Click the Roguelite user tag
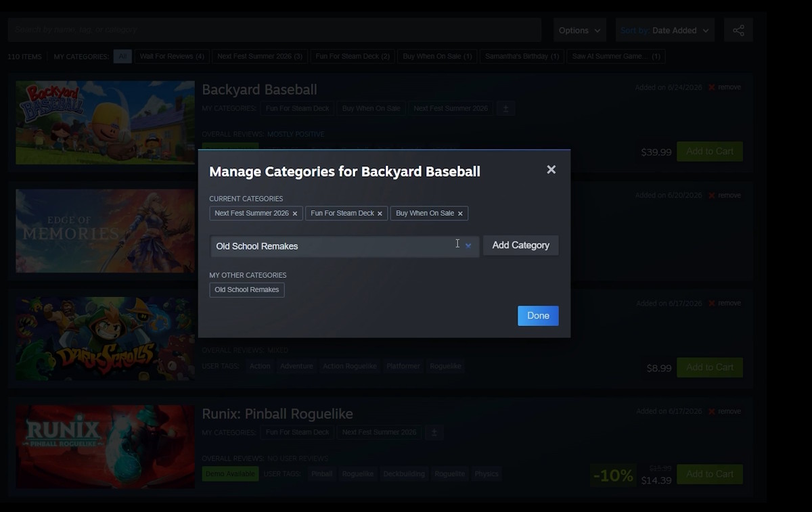The width and height of the screenshot is (812, 512). 450,474
